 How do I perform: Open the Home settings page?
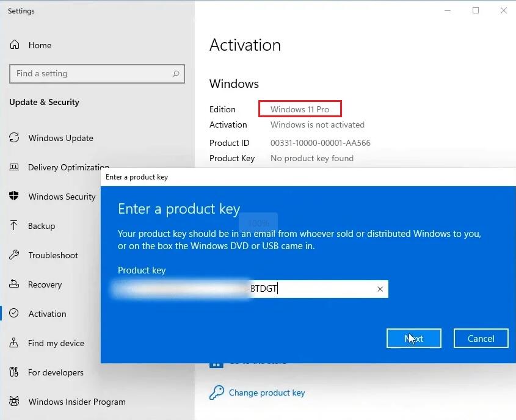pos(40,45)
